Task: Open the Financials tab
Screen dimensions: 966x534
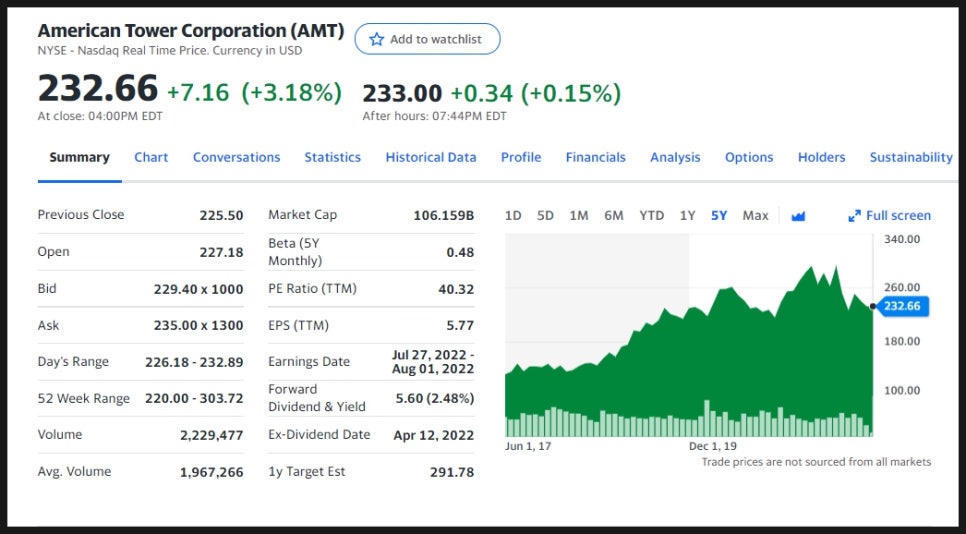Action: coord(595,158)
